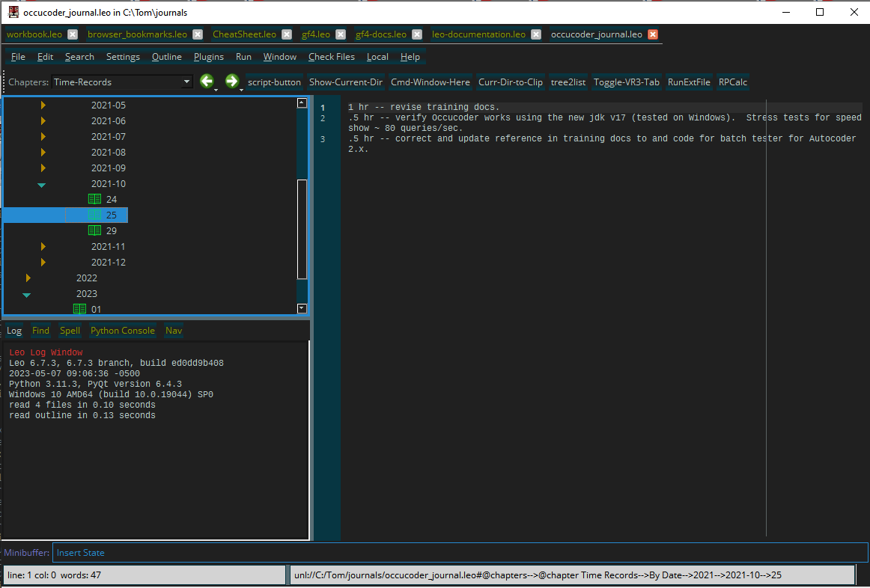Image resolution: width=870 pixels, height=588 pixels.
Task: Click the node icon beside 01
Action: (79, 309)
